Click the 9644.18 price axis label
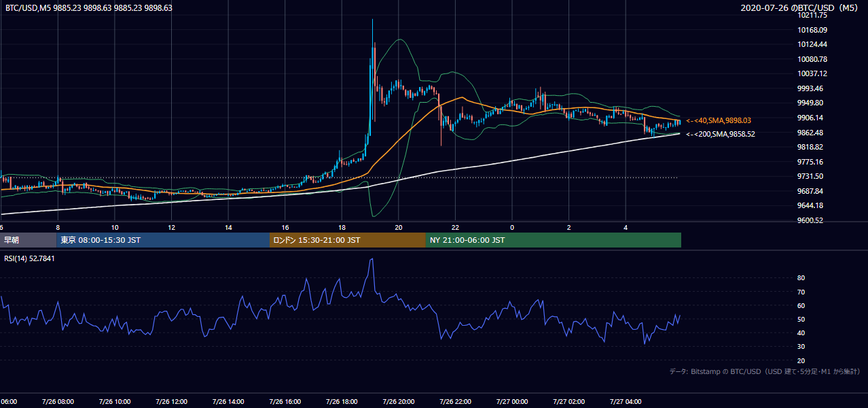Screen dimensions: 868x408 tap(810, 205)
